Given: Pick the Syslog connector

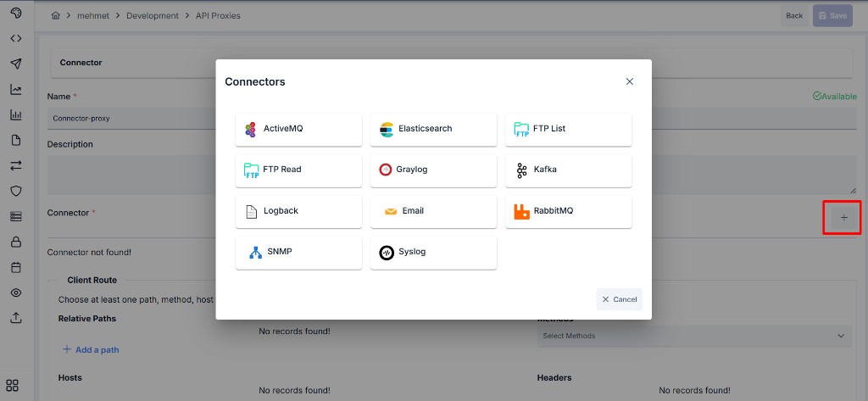Looking at the screenshot, I should 433,253.
